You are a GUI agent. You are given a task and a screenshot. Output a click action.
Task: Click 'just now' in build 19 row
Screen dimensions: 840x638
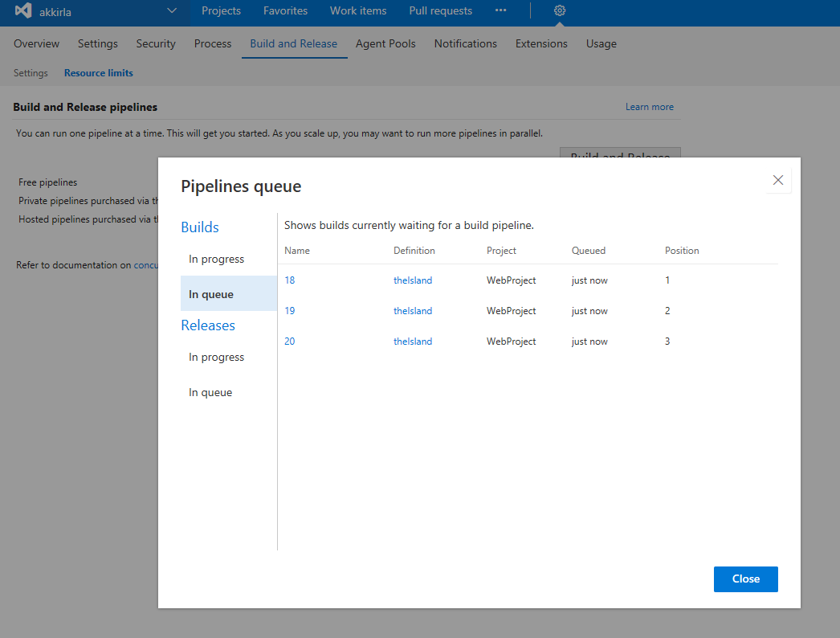[x=589, y=311]
